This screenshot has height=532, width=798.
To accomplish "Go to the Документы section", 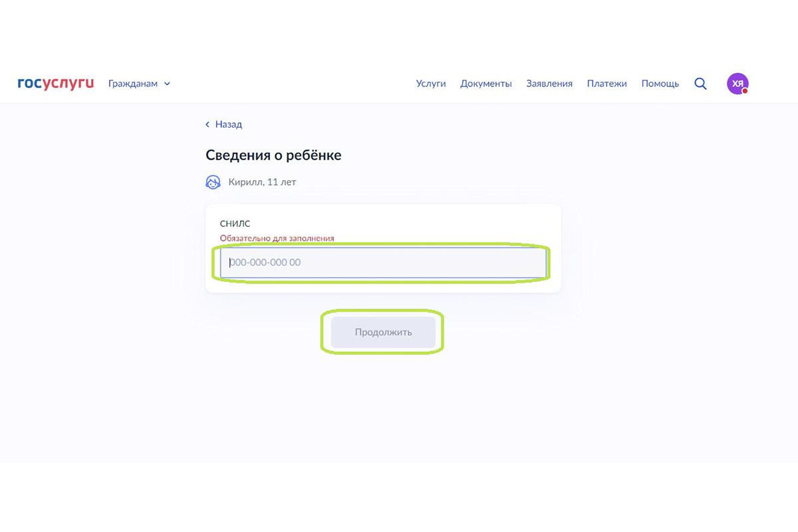I will click(x=485, y=84).
